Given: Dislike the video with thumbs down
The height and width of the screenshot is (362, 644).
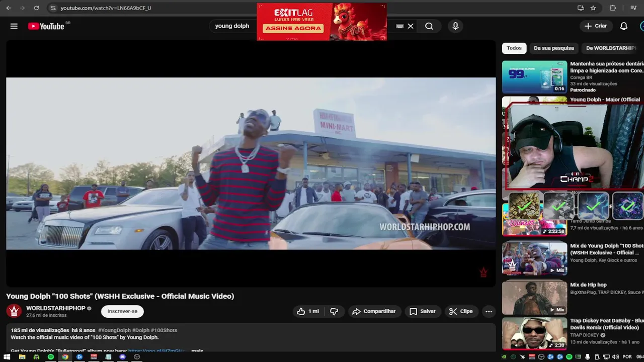Looking at the screenshot, I should click(x=334, y=311).
